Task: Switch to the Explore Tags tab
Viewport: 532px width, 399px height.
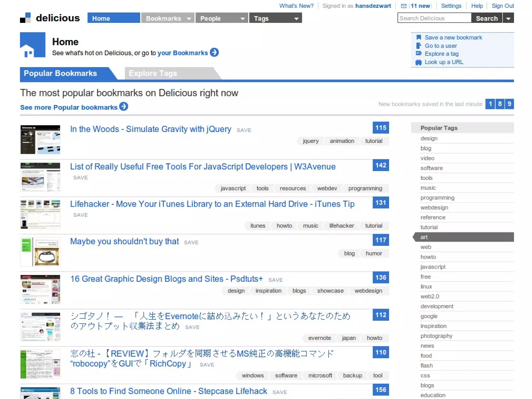Action: (x=172, y=73)
